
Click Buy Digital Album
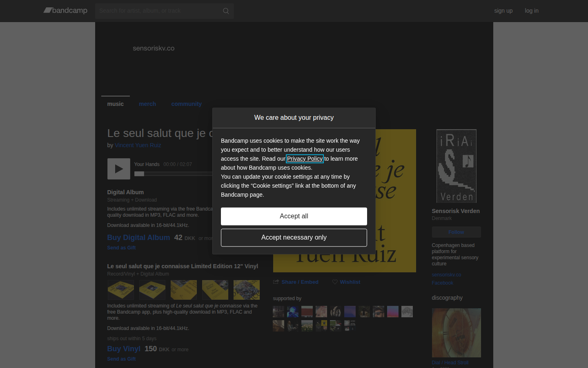138,238
